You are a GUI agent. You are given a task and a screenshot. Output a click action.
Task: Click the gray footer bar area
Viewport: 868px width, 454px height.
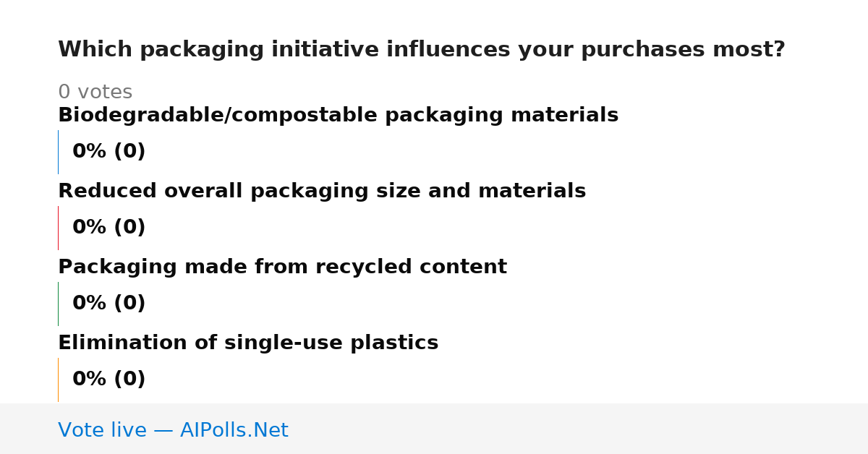[x=434, y=429]
